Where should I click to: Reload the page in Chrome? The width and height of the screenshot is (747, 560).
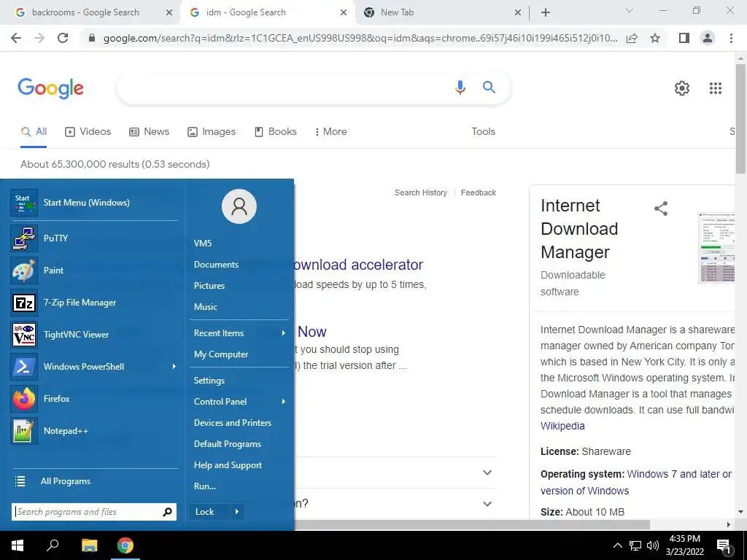(63, 38)
